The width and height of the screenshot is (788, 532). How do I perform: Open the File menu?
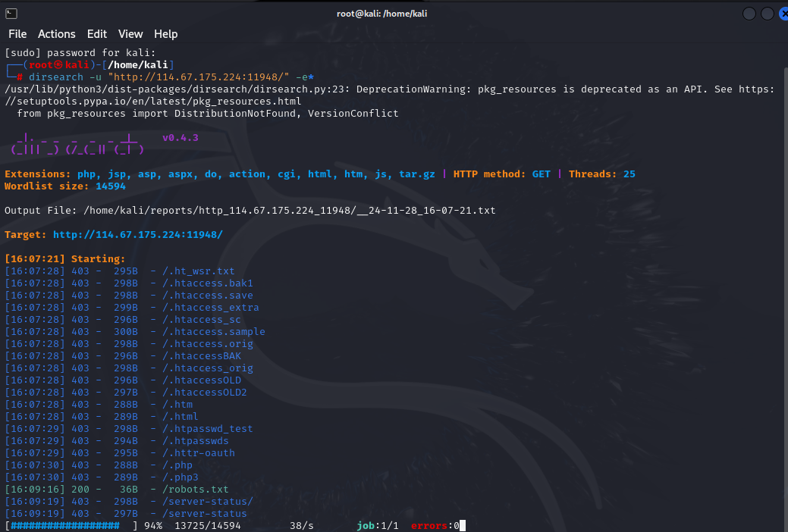(x=17, y=34)
